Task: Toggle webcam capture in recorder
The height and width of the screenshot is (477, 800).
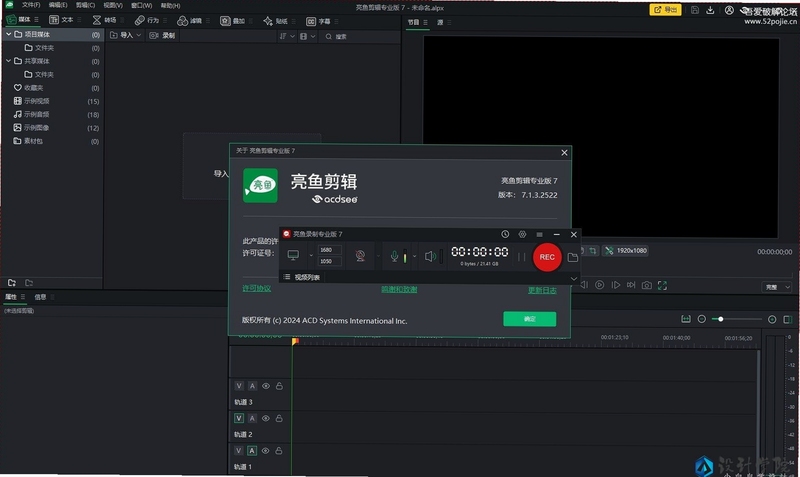Action: click(x=360, y=256)
